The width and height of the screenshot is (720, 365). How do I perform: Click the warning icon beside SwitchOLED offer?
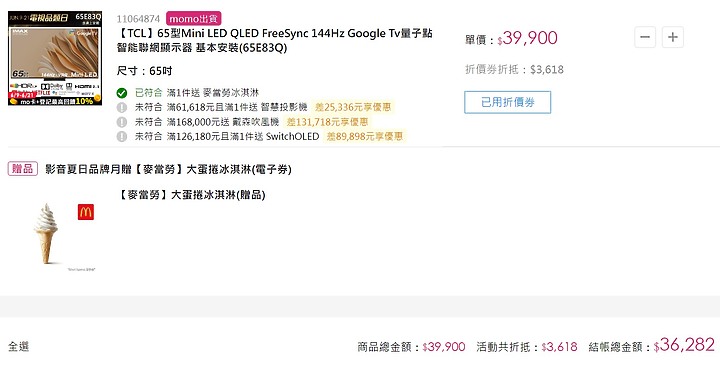[x=122, y=136]
